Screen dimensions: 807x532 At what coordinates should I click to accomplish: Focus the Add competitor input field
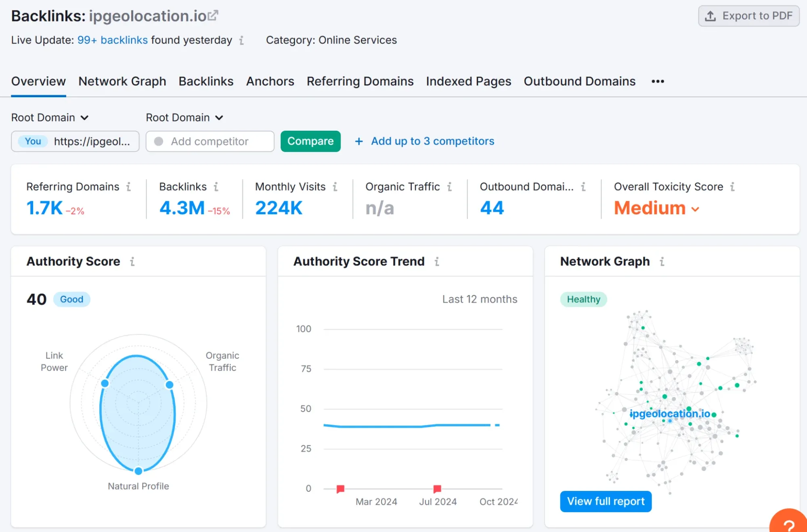210,141
